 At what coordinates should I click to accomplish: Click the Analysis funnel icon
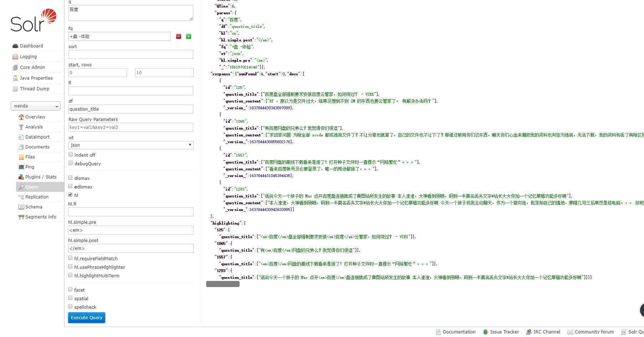21,127
